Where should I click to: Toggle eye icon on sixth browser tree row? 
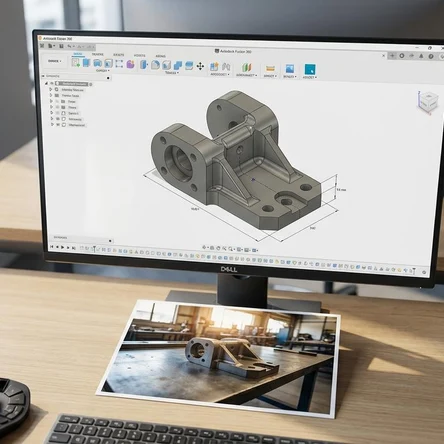[58, 119]
